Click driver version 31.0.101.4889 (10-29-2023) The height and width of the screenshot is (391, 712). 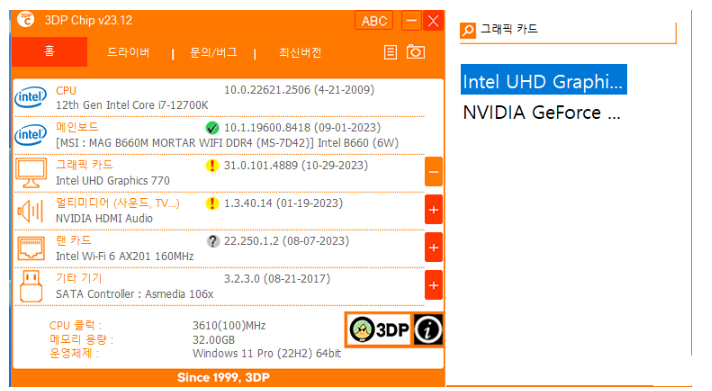296,165
